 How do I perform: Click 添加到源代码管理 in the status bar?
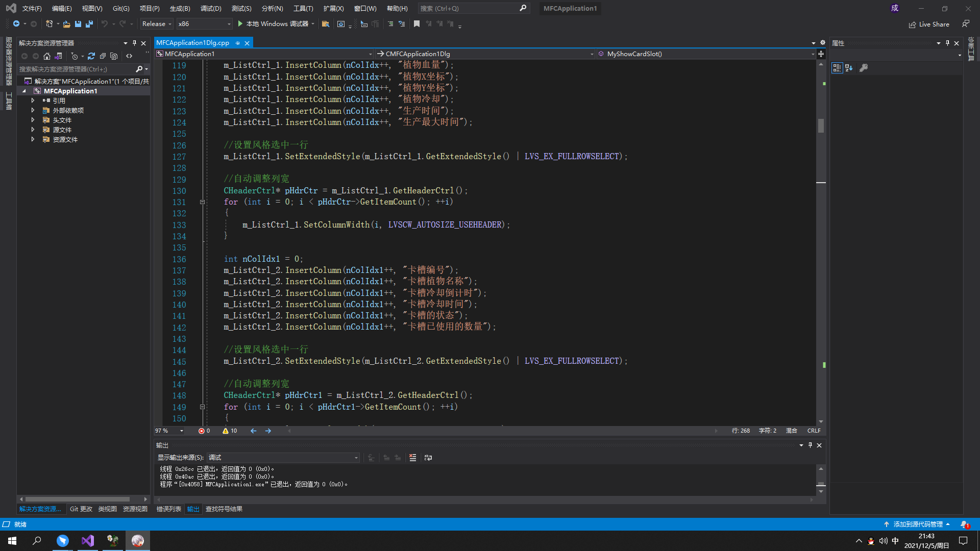(x=917, y=524)
